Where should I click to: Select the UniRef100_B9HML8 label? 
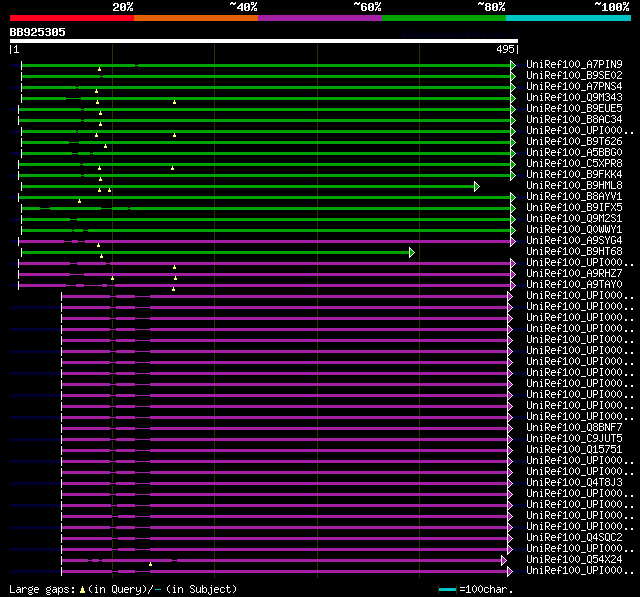[574, 186]
